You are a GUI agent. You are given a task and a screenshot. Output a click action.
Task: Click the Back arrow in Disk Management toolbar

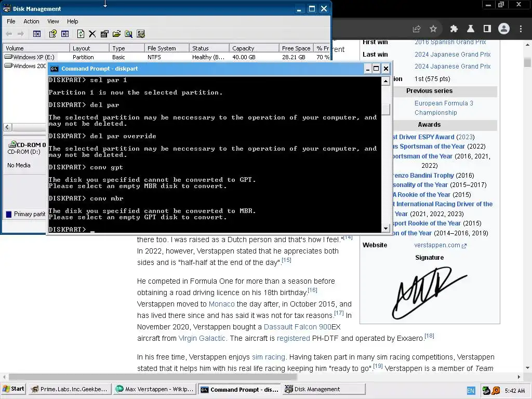[9, 34]
